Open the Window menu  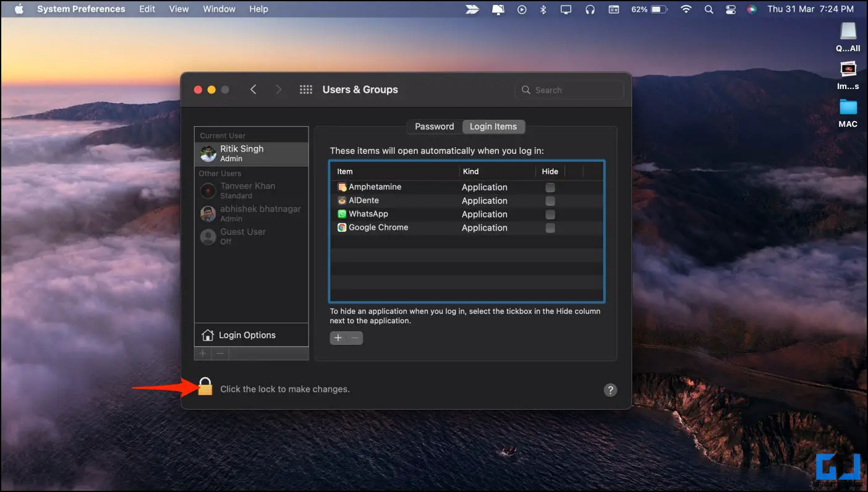219,9
